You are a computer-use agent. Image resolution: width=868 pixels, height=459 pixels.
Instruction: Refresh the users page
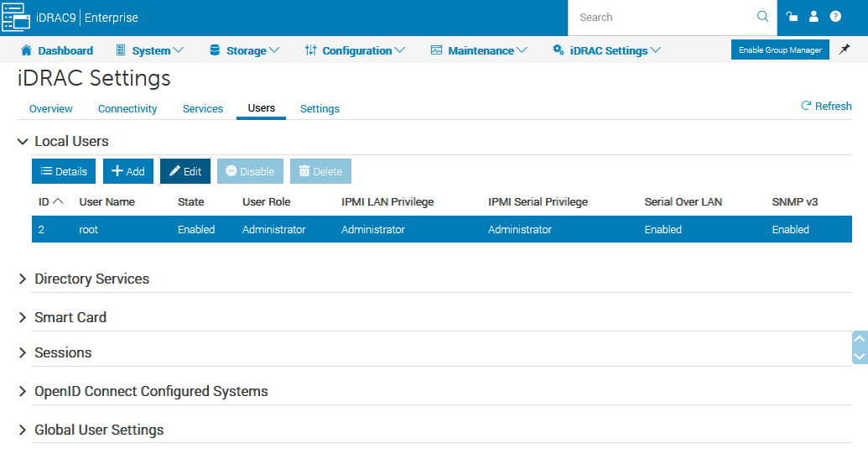coord(826,106)
